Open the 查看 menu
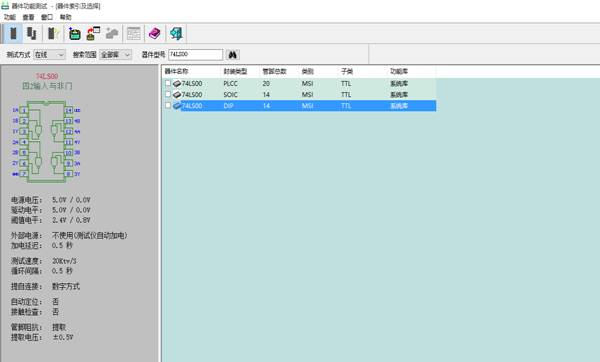 (28, 17)
